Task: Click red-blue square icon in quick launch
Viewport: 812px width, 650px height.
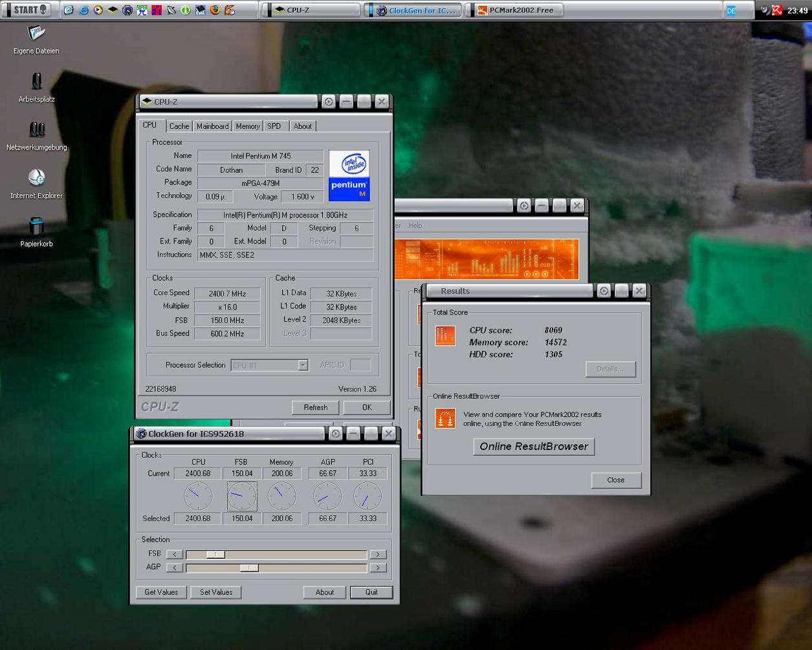Action: click(157, 10)
